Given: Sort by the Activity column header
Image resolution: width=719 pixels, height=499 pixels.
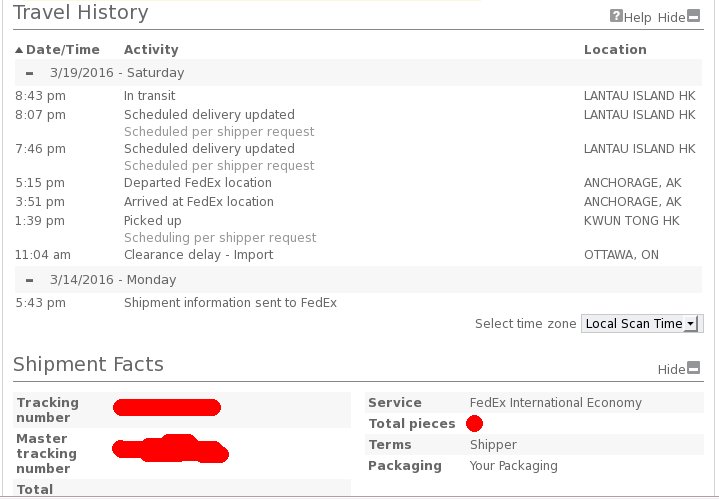Looking at the screenshot, I should (x=151, y=49).
